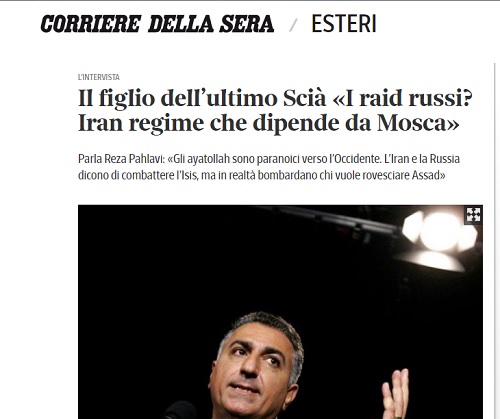Select the L'INTERVISTA category label
500x419 pixels.
coord(99,77)
